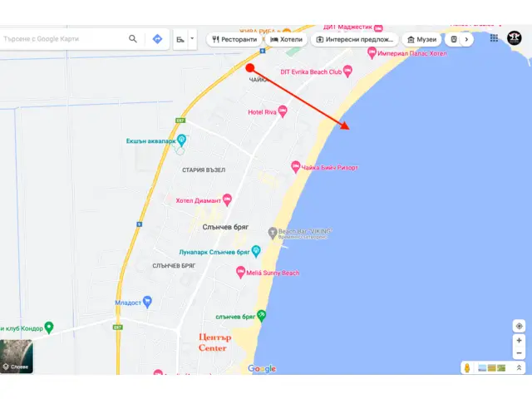Click the Интересни предложения chip
This screenshot has height=399, width=532.
(x=355, y=40)
